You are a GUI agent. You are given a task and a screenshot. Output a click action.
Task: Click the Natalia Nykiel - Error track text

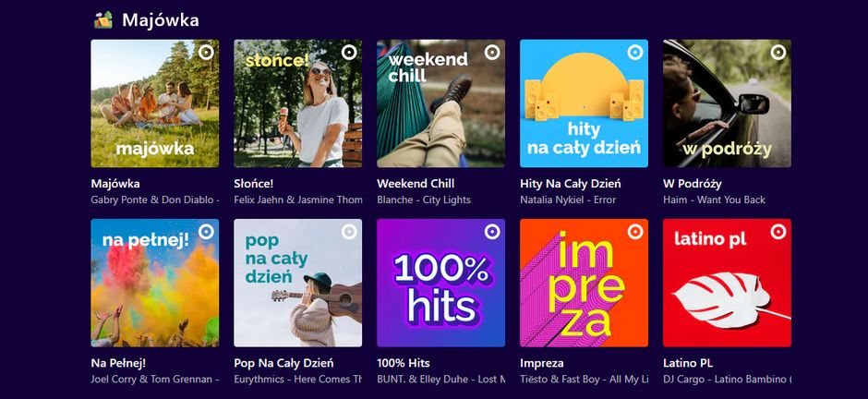tap(568, 199)
